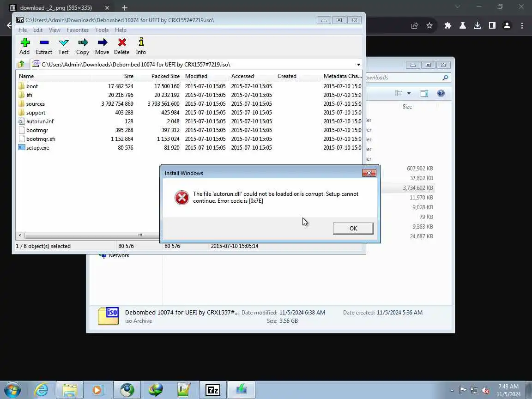Screen dimensions: 532x399
Task: Sort by the Accessed column header
Action: pyautogui.click(x=252, y=76)
